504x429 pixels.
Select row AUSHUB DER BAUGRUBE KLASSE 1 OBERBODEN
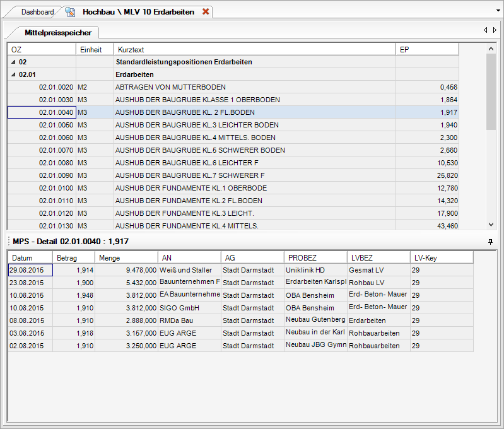[233, 100]
